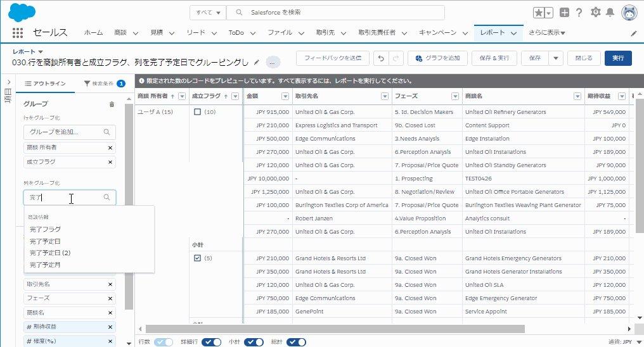Switch to the アウトライン tab
Image resolution: width=644 pixels, height=347 pixels.
[x=45, y=84]
